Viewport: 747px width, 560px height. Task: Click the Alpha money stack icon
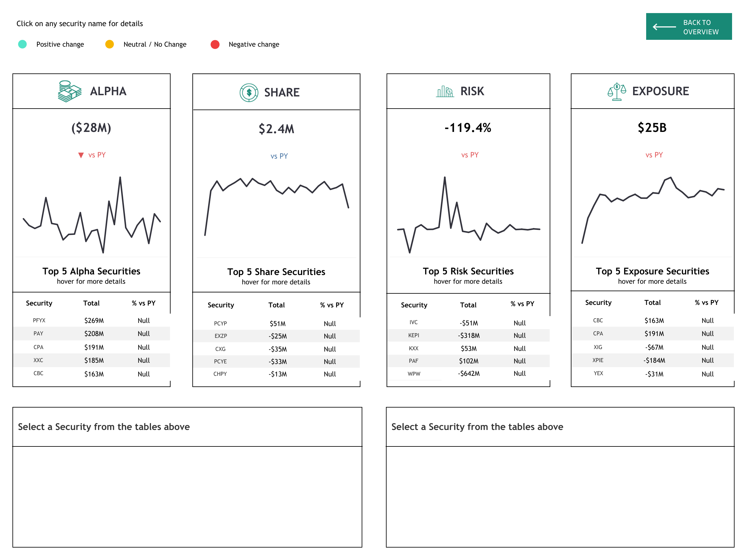point(70,91)
